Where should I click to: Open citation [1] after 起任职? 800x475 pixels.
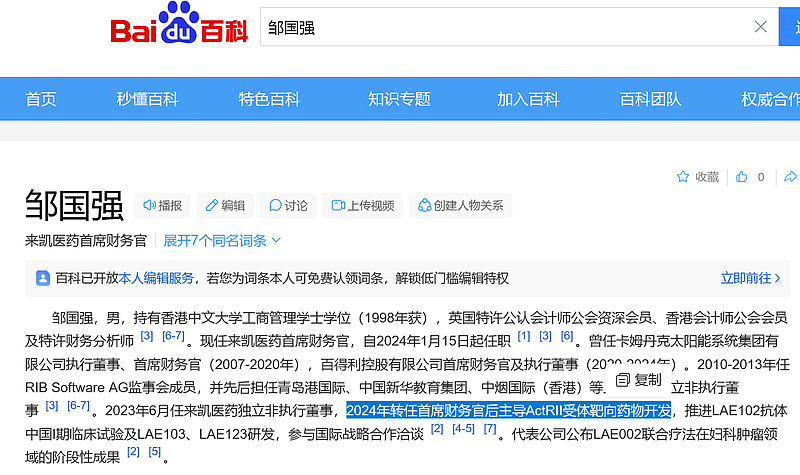524,336
